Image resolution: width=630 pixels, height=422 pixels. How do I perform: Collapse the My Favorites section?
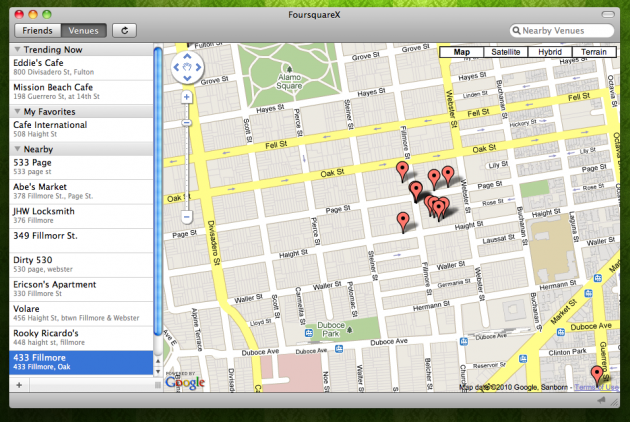[20, 111]
